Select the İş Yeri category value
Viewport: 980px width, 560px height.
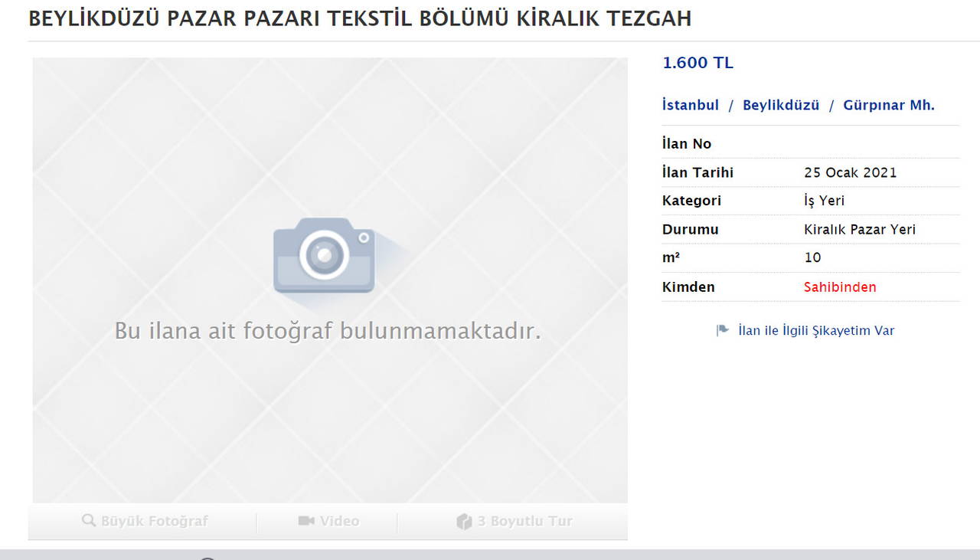824,201
